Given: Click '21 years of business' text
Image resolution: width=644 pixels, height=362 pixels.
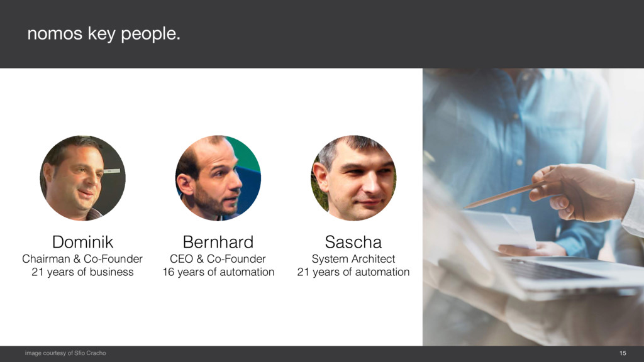Looking at the screenshot, I should pyautogui.click(x=82, y=272).
